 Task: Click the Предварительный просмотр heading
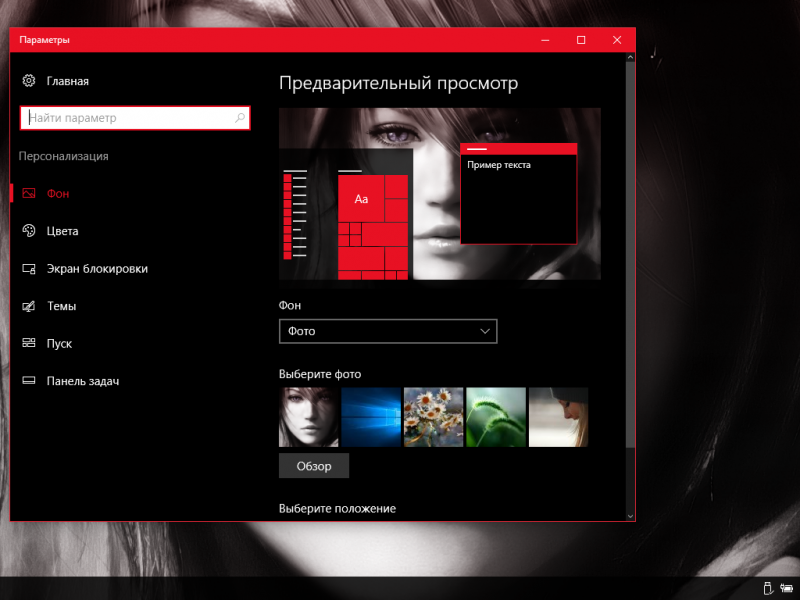398,83
